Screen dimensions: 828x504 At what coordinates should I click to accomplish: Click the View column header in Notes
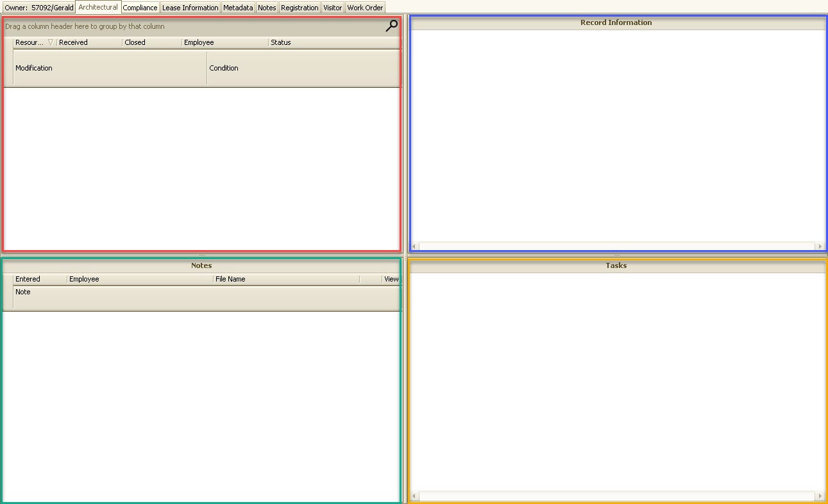391,279
